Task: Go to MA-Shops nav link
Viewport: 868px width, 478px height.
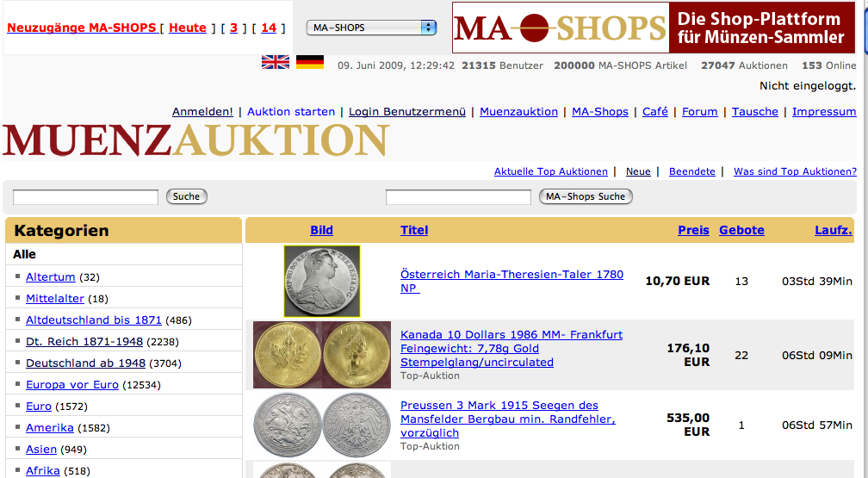Action: [600, 111]
